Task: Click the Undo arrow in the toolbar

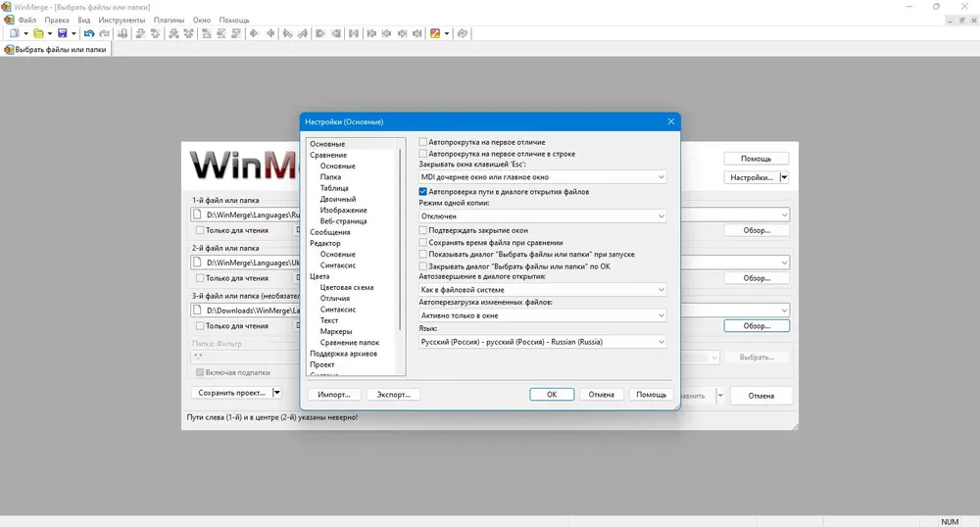Action: pos(89,33)
